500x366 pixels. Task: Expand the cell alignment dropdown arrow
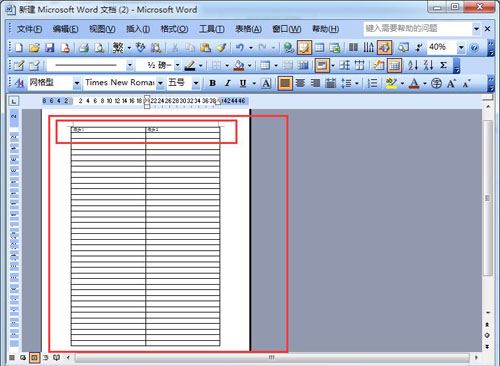click(333, 65)
